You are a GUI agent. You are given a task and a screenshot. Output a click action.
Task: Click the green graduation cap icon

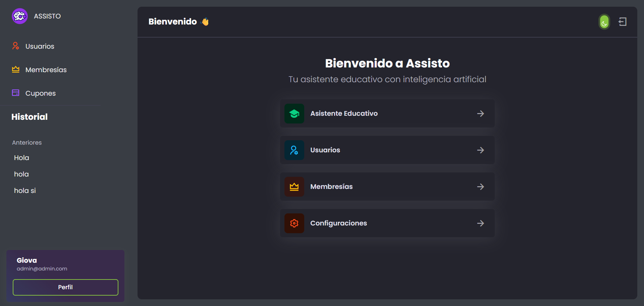tap(294, 113)
